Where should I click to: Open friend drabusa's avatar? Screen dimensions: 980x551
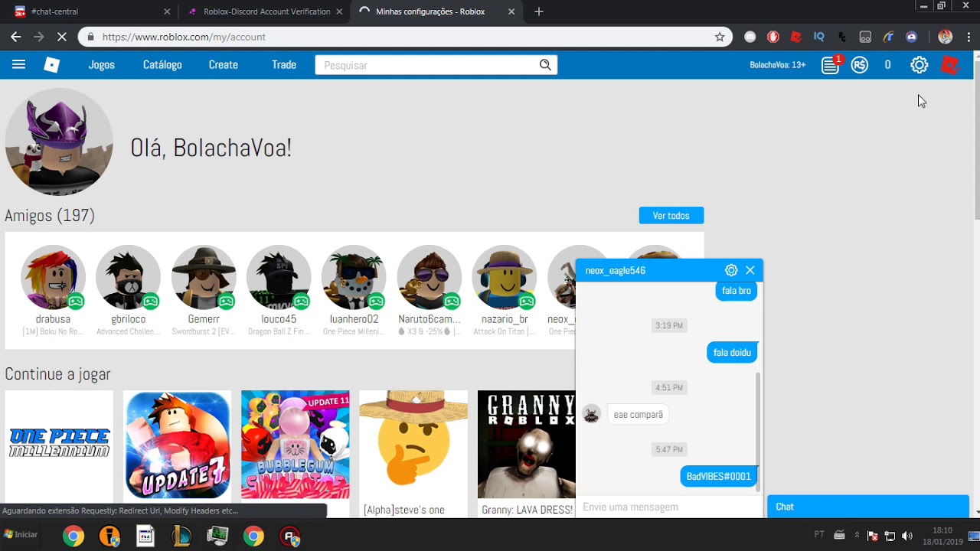tap(53, 277)
